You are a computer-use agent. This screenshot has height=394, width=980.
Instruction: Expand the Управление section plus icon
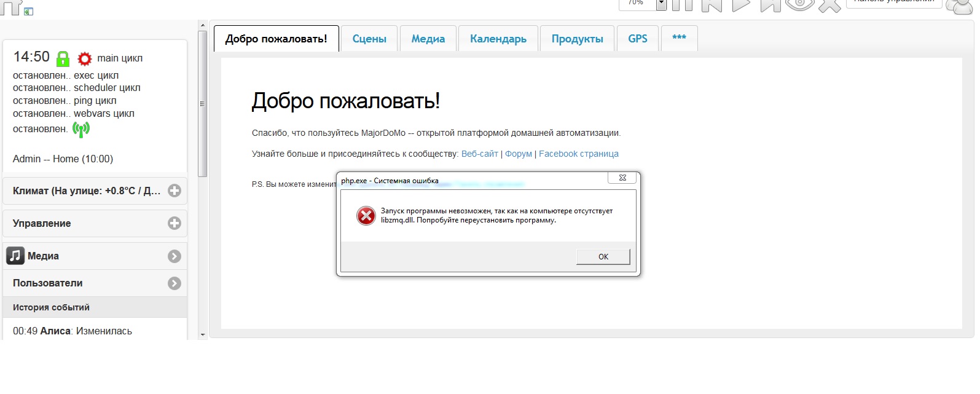(174, 223)
